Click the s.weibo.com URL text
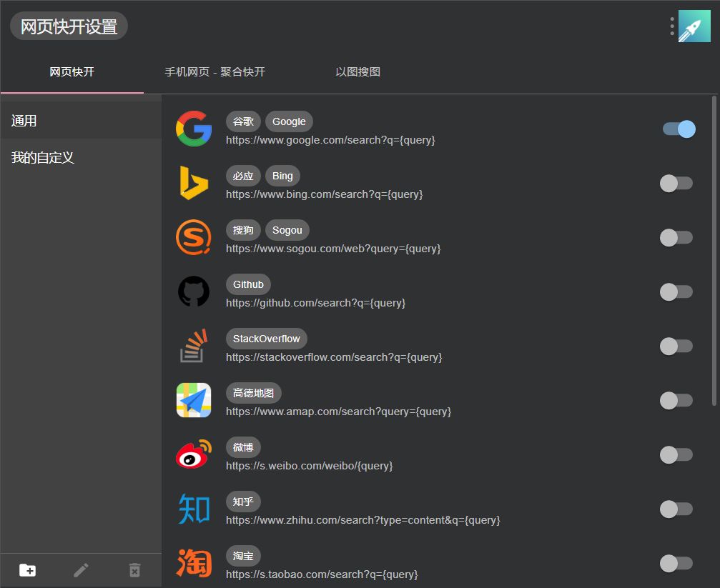 click(310, 465)
